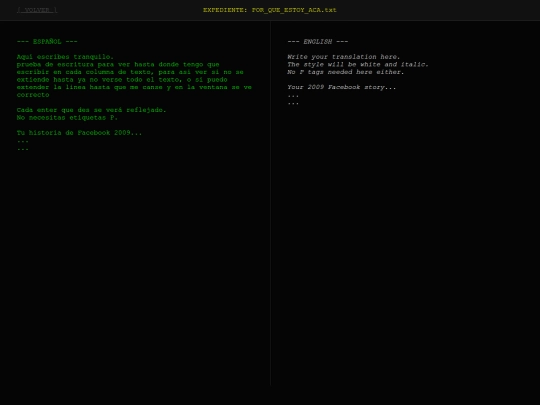Click the EXPEDIENTE: POR_QUE_ESTOY_ACA.txt title
This screenshot has height=405, width=540.
270,10
